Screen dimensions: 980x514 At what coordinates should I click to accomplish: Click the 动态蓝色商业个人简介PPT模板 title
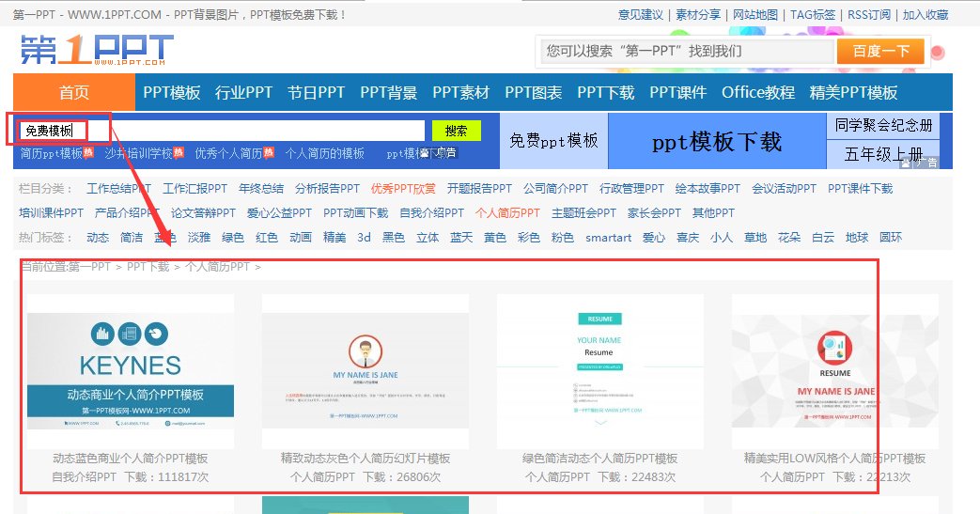[131, 459]
